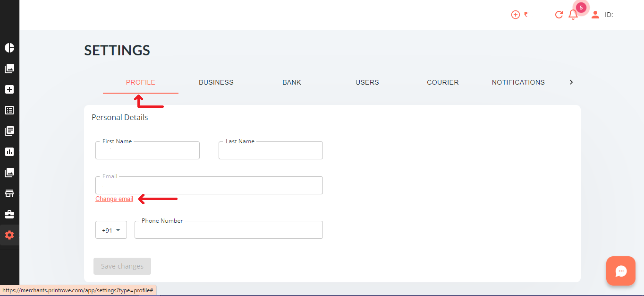This screenshot has width=644, height=296.
Task: Open the bar chart reports icon
Action: (x=9, y=152)
